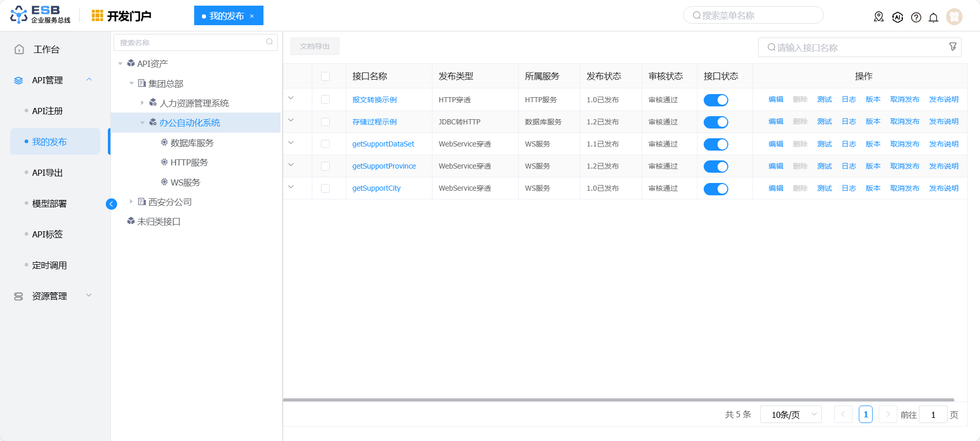Open the 10条/页 page size dropdown

tap(790, 414)
